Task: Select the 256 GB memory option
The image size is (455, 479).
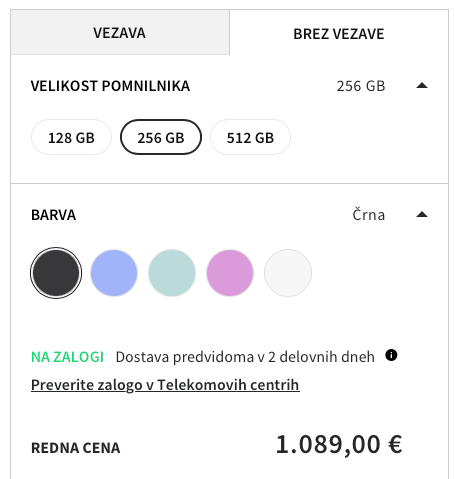Action: tap(161, 137)
